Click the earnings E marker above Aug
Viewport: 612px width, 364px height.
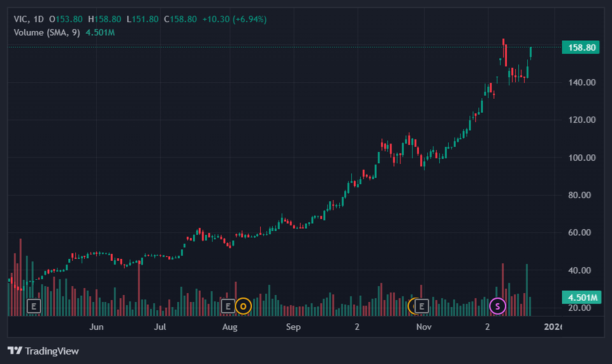click(x=227, y=306)
